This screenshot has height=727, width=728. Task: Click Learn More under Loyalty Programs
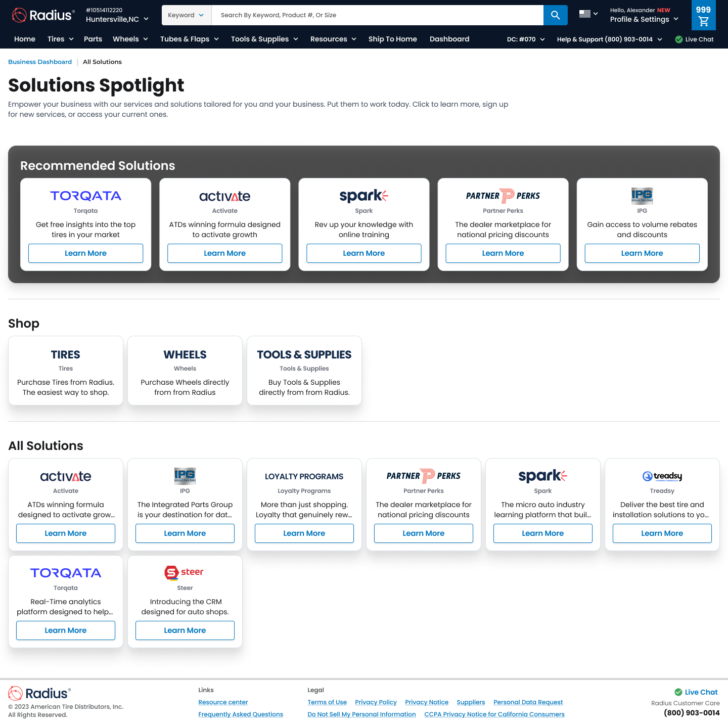pos(304,533)
